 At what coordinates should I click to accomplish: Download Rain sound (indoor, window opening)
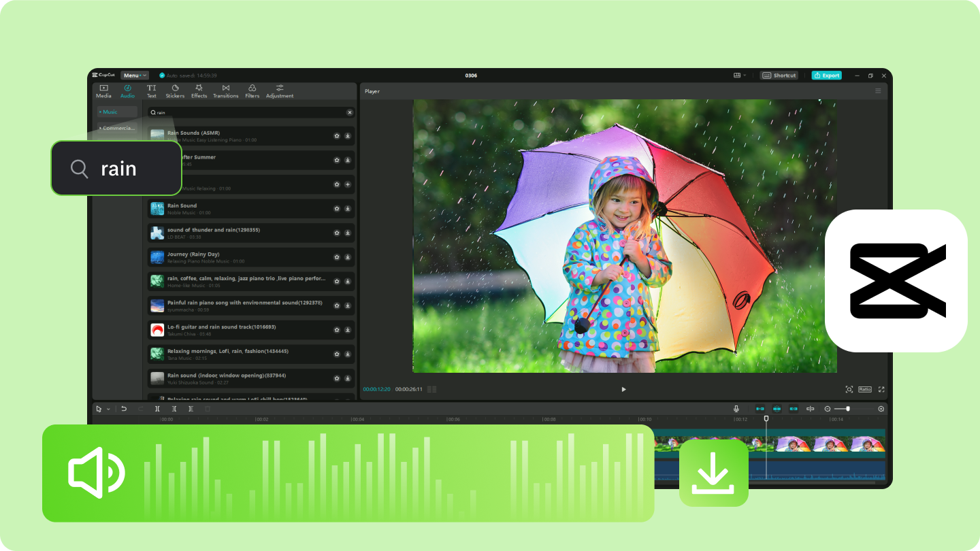(347, 378)
